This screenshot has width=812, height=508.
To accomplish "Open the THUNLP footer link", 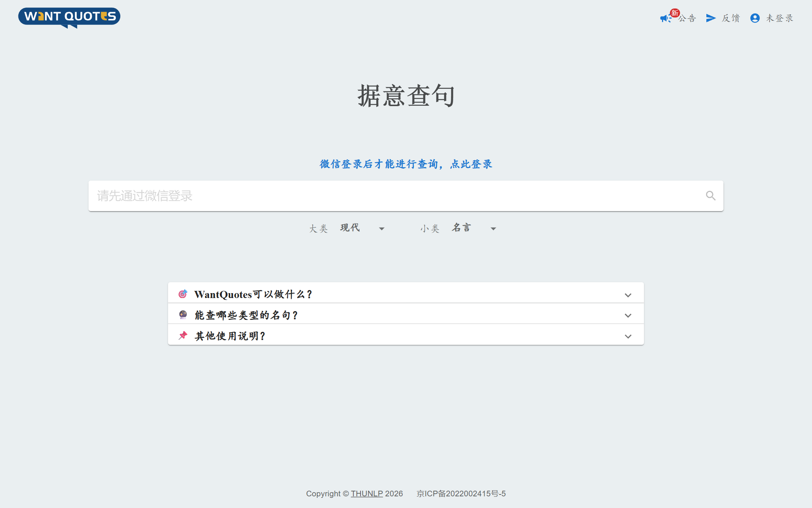I will tap(367, 493).
